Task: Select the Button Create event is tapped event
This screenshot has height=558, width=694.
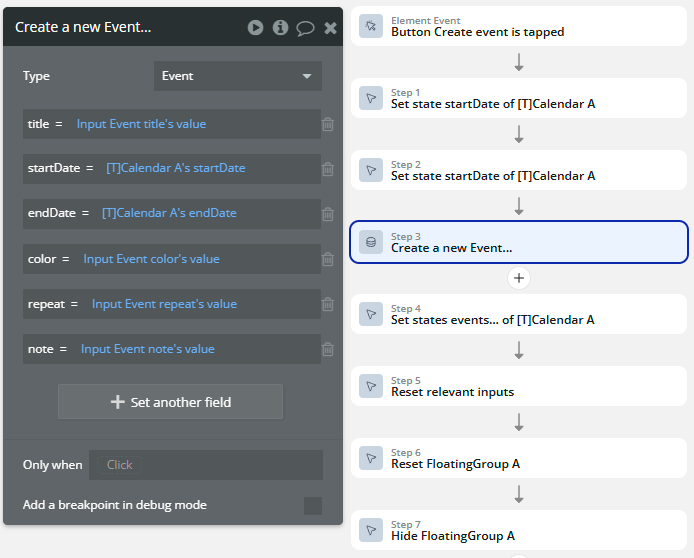Action: point(519,26)
